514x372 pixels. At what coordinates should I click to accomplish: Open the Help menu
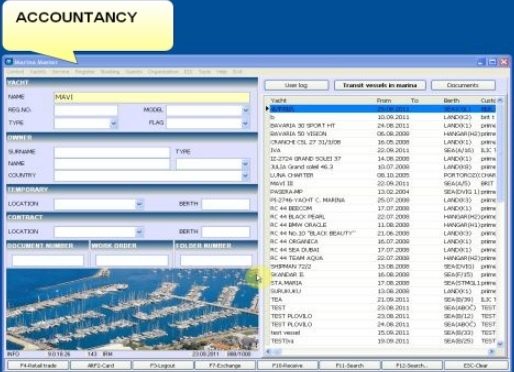221,72
